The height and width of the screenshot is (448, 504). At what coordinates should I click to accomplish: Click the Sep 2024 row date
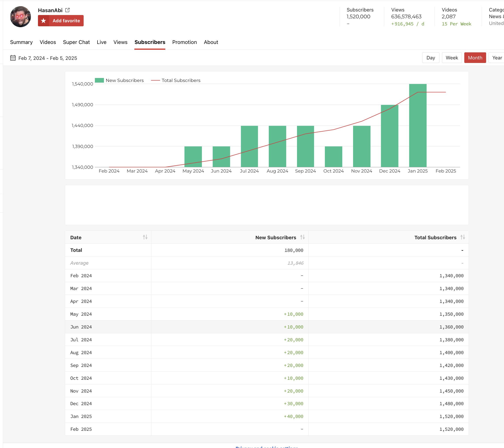(x=81, y=366)
